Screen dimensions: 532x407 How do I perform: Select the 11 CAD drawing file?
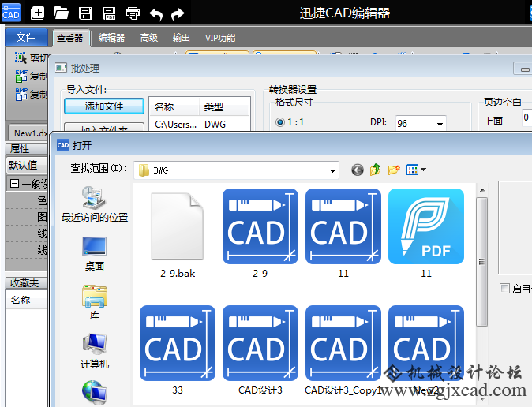[x=343, y=233]
